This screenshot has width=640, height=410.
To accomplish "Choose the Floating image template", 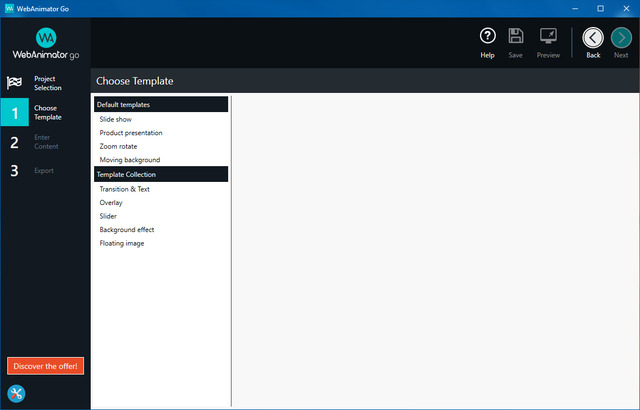I will click(121, 243).
